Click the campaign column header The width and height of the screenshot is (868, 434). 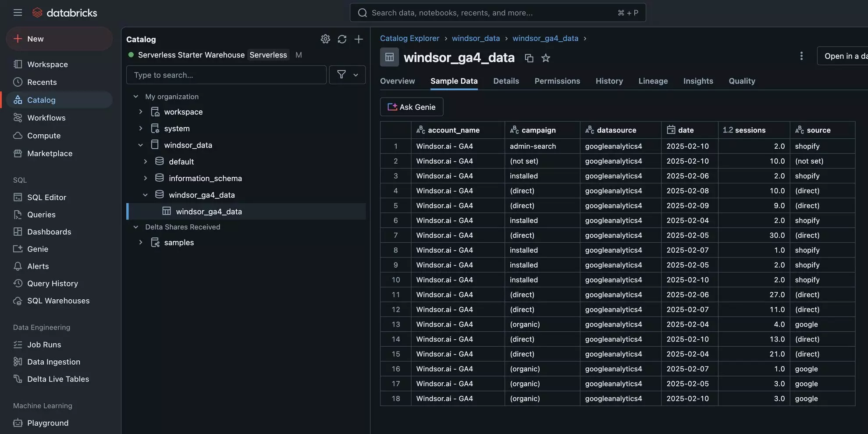click(542, 130)
